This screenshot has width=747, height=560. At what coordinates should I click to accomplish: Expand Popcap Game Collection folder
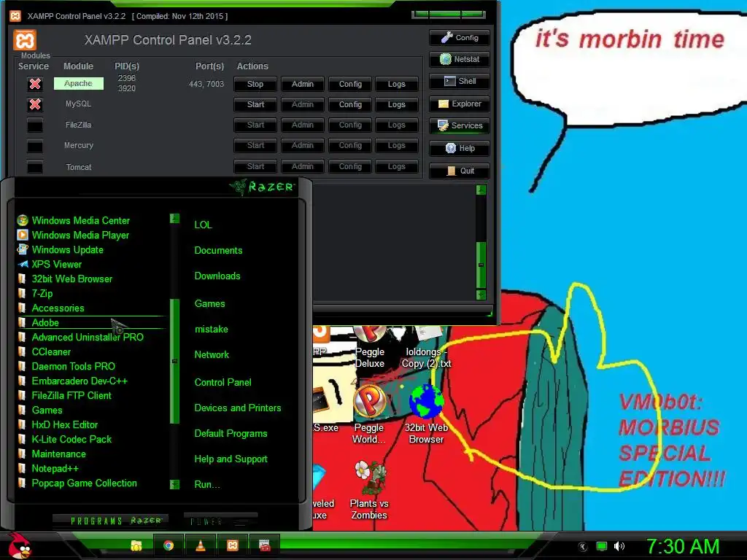(x=84, y=483)
